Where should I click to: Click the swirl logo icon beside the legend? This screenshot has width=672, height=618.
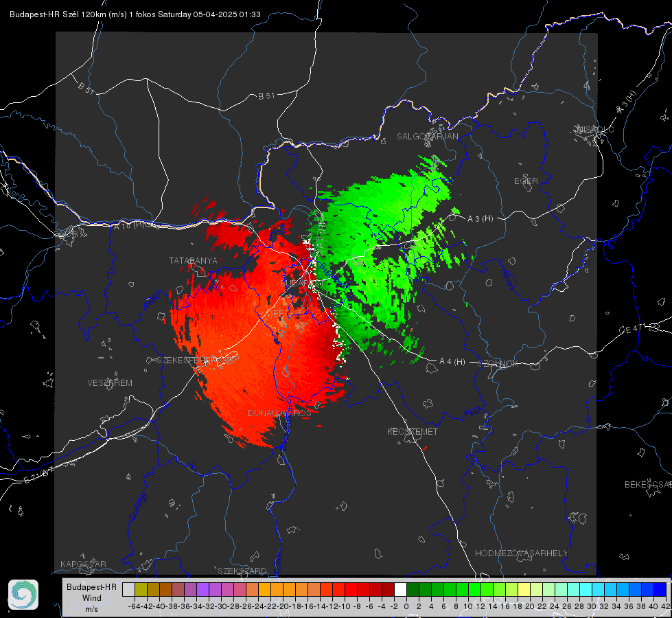click(x=23, y=595)
